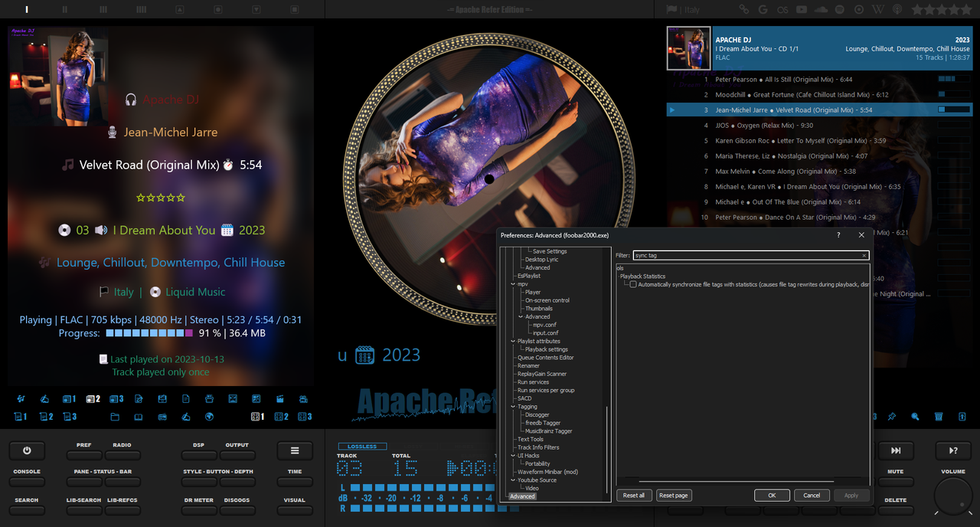980x527 pixels.
Task: Select grid layout 3 icon
Action: pos(305,417)
